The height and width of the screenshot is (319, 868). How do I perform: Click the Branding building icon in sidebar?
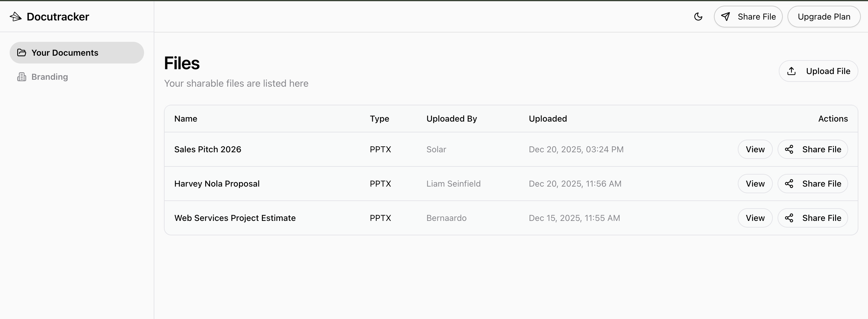pyautogui.click(x=22, y=77)
